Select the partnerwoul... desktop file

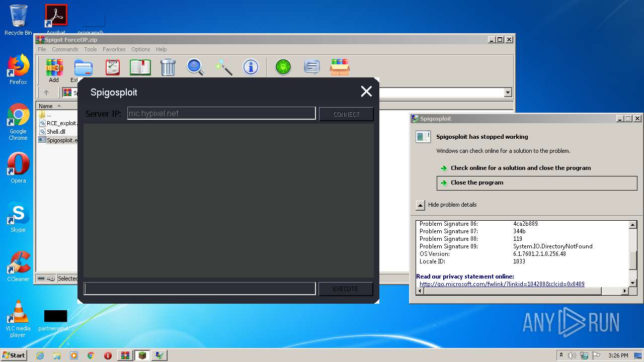coord(56,320)
